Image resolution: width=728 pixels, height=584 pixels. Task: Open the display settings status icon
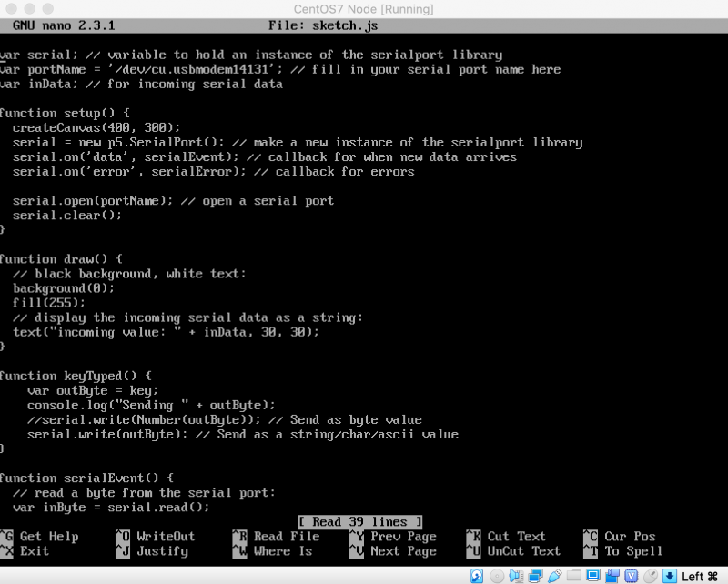pos(593,576)
